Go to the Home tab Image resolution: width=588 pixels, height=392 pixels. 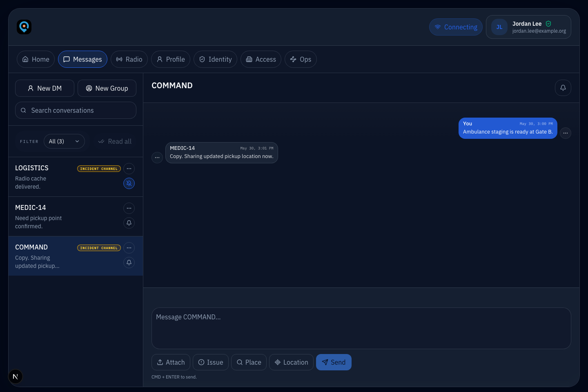[x=36, y=59]
